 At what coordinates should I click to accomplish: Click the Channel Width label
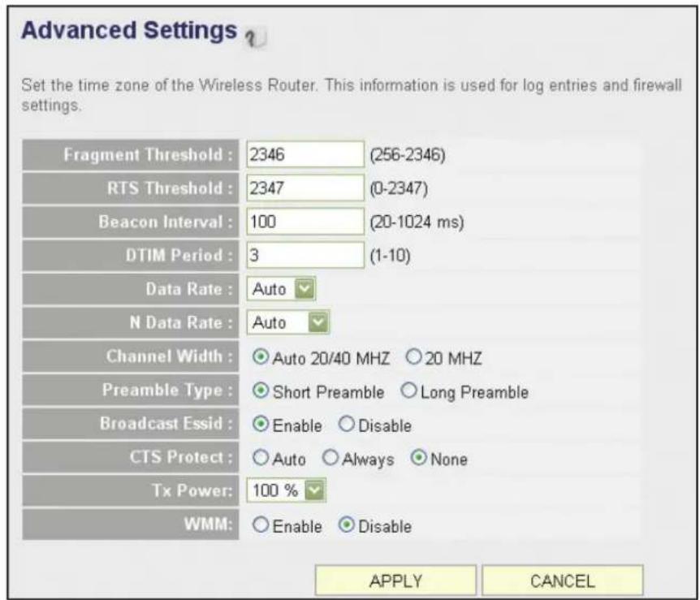click(170, 356)
